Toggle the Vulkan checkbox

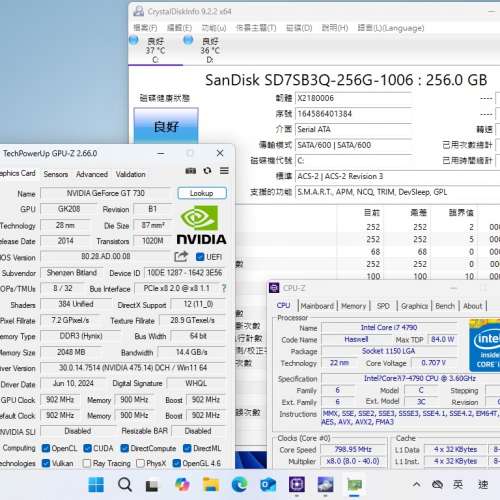click(46, 463)
